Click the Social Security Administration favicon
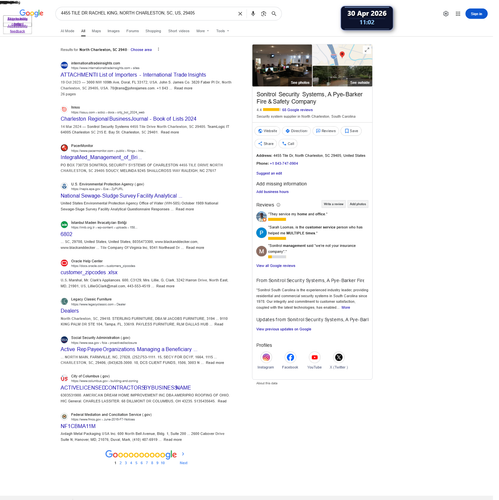The height and width of the screenshot is (500, 499). pos(64,340)
